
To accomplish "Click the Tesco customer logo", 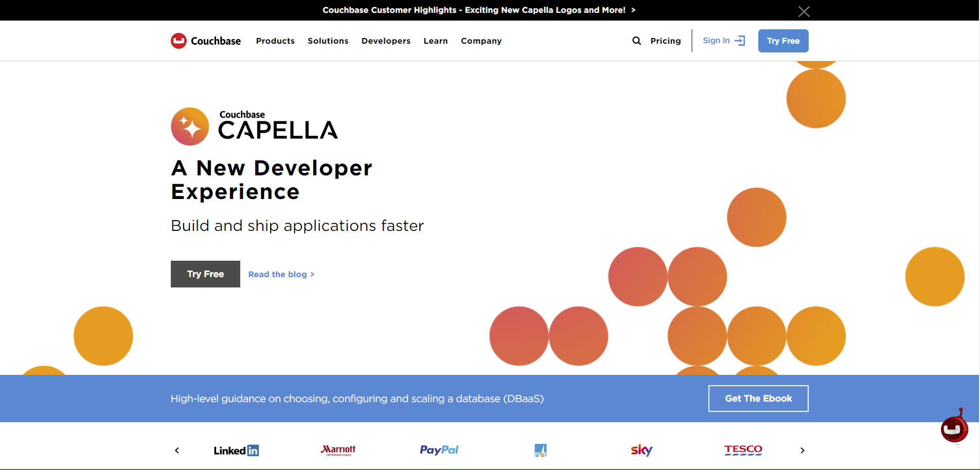I will (743, 450).
